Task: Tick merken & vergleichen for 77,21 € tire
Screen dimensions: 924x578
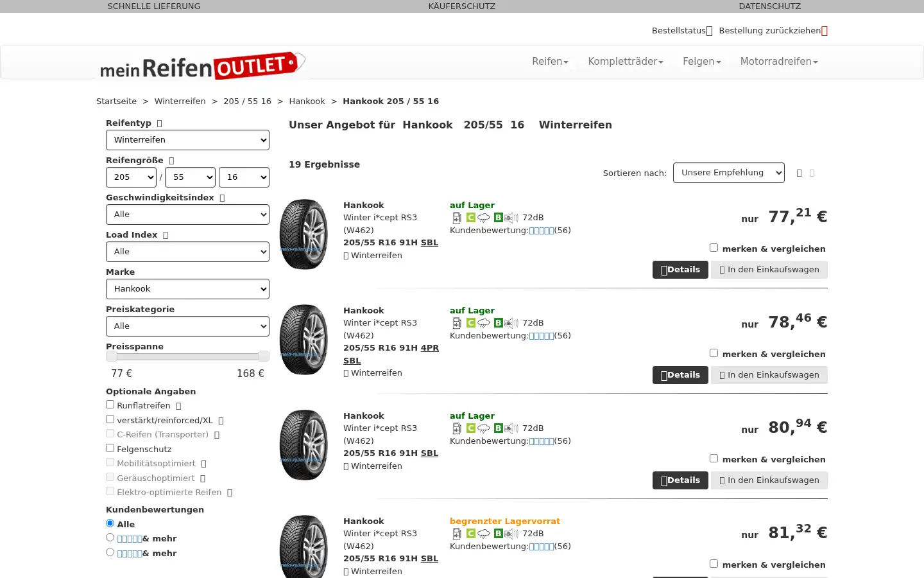Action: tap(714, 248)
